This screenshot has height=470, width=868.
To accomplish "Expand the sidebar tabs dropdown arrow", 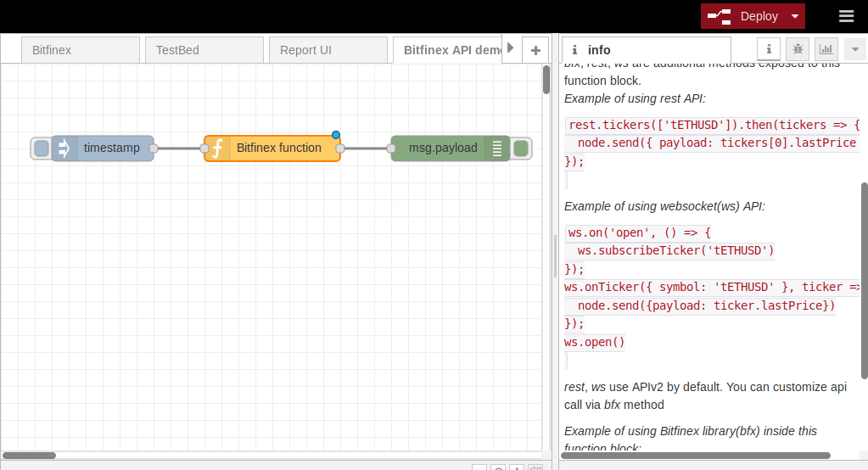I will 855,49.
